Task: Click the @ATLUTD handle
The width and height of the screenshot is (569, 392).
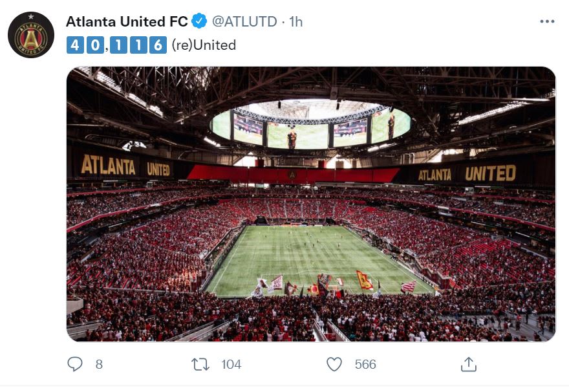Action: click(x=244, y=21)
